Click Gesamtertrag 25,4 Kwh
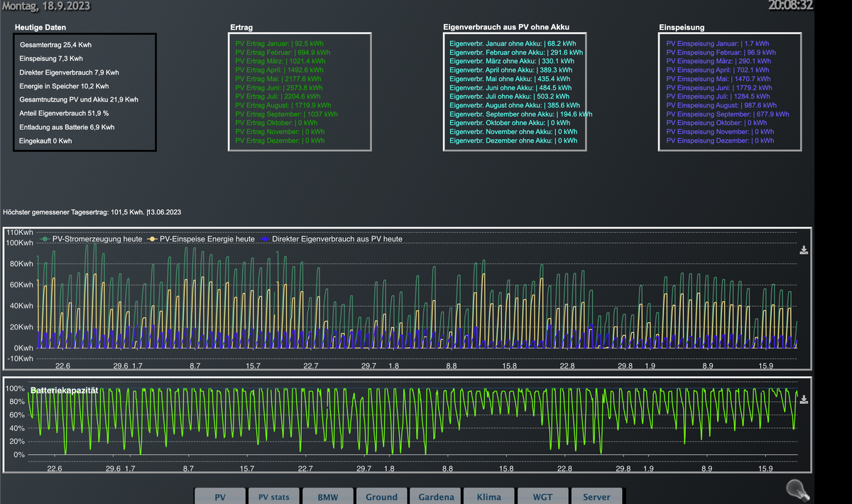Image resolution: width=852 pixels, height=504 pixels. (56, 45)
